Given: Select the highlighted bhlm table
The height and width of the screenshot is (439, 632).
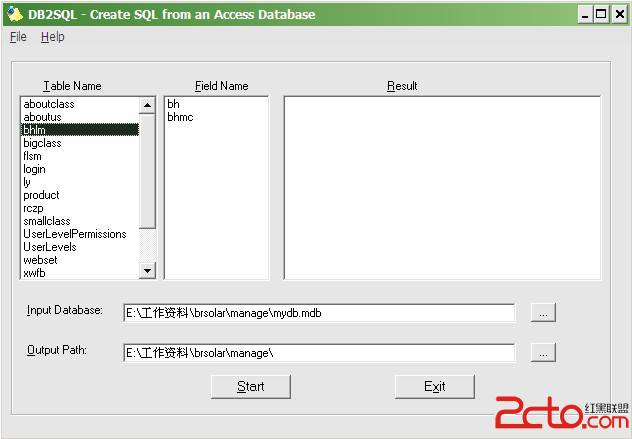Looking at the screenshot, I should click(x=80, y=130).
